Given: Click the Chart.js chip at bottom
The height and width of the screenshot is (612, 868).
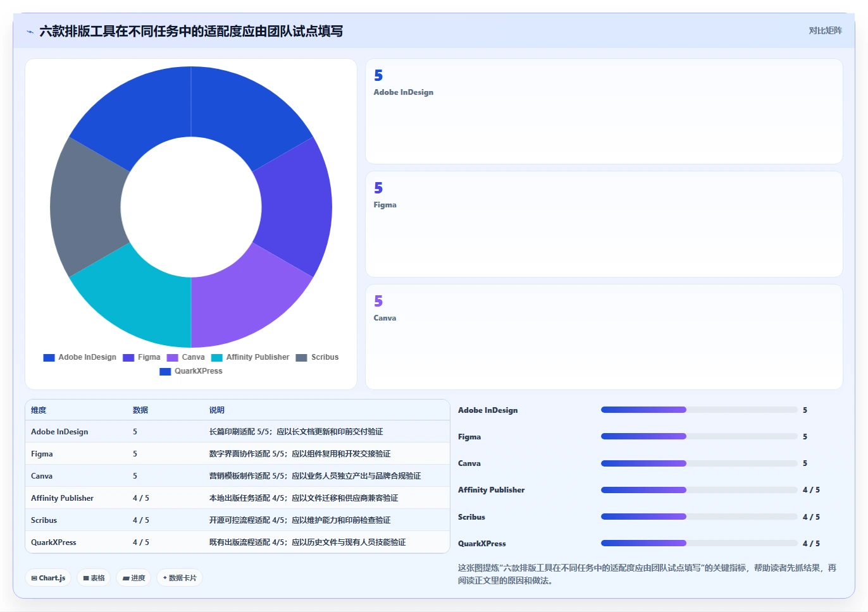Looking at the screenshot, I should point(48,578).
